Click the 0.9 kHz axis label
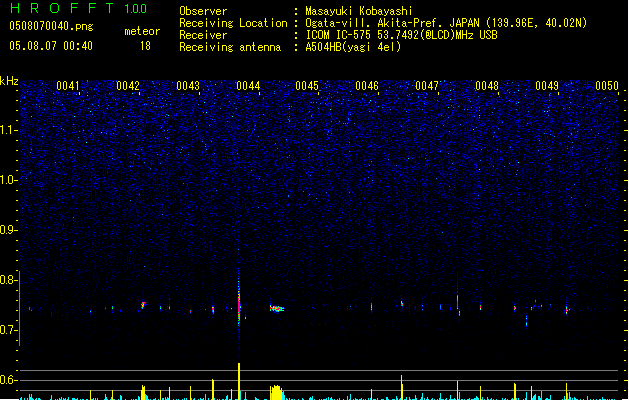Viewport: 629px width, 400px height. pyautogui.click(x=8, y=230)
